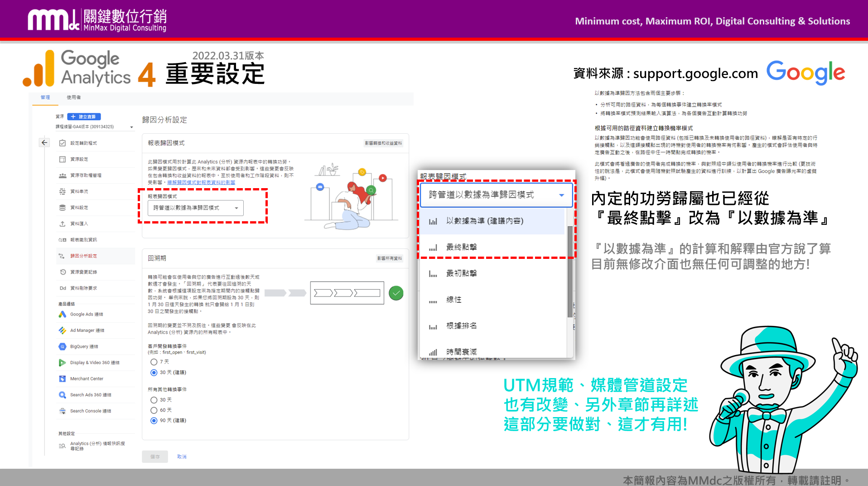The height and width of the screenshot is (486, 868).
Task: Click the Ad Manager 連結 icon
Action: tap(63, 330)
